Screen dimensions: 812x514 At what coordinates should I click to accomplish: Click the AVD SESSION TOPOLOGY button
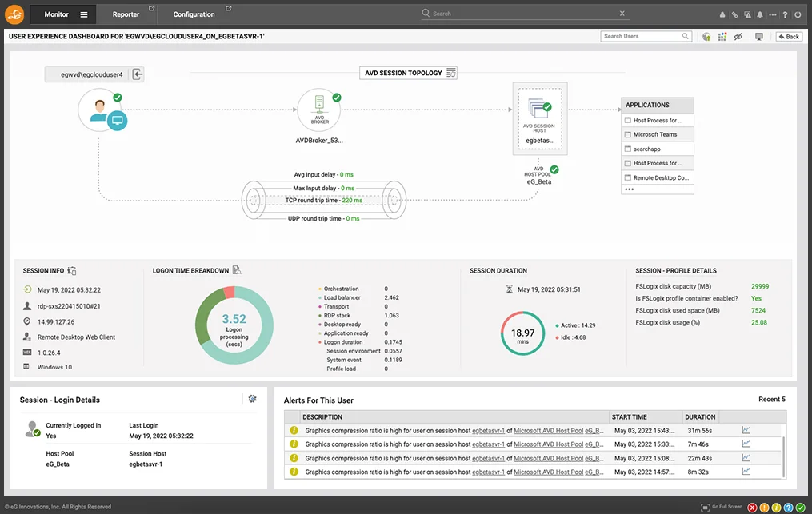click(408, 73)
